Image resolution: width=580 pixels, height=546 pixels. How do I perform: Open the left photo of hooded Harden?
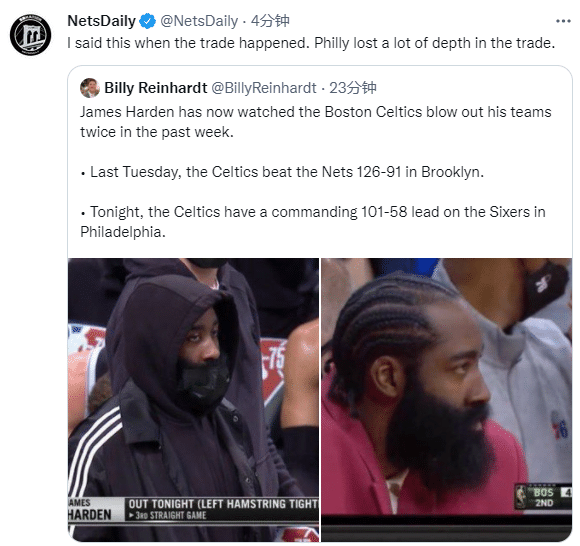click(193, 400)
